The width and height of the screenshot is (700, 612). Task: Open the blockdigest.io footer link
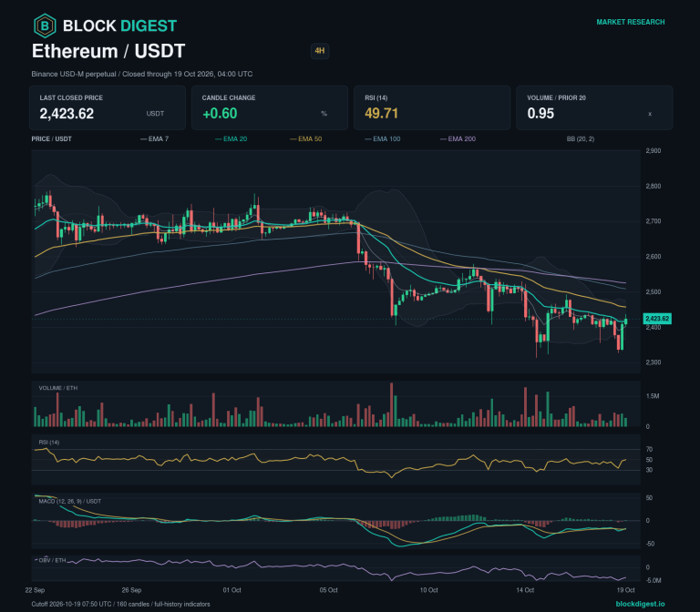640,604
